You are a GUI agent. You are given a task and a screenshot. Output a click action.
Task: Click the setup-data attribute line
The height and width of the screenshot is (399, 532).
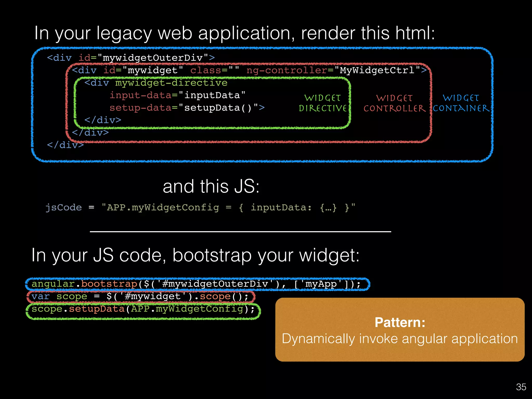coord(187,108)
